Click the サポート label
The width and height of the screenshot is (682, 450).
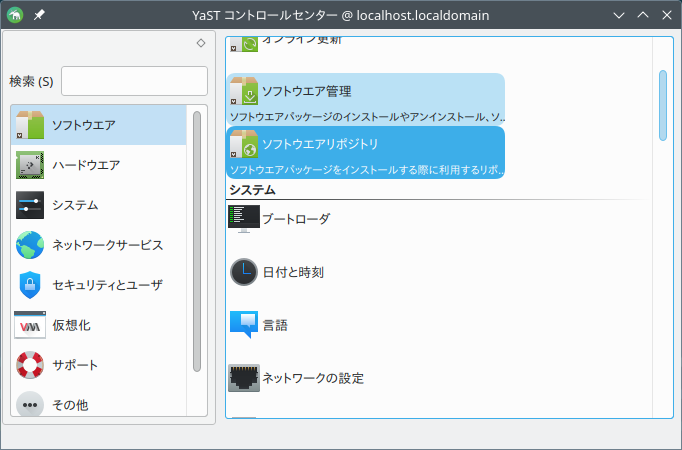pos(75,365)
